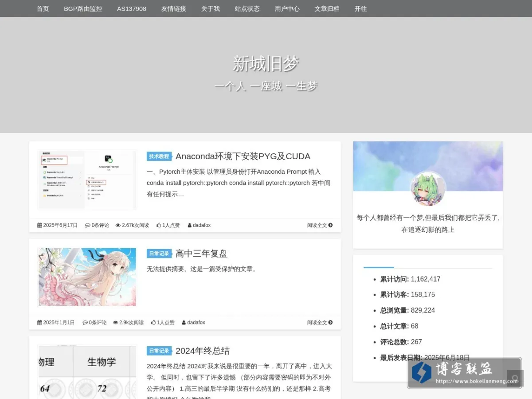
Task: Click the 一个人 一座城 一生梦 subtitle
Action: pyautogui.click(x=266, y=86)
